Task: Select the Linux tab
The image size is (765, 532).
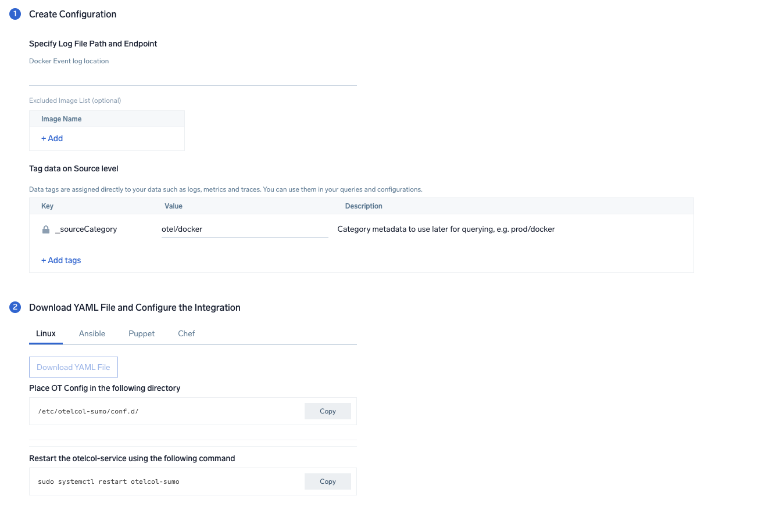Action: [46, 333]
